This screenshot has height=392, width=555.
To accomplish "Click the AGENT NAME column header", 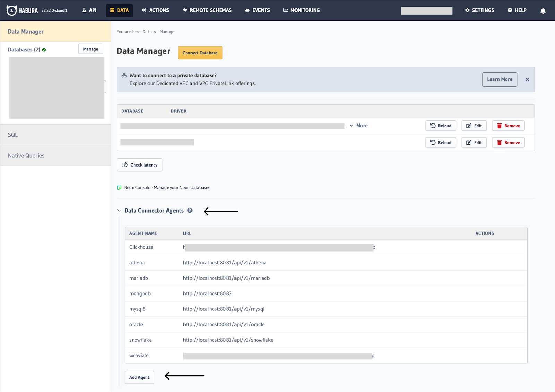I will point(143,233).
